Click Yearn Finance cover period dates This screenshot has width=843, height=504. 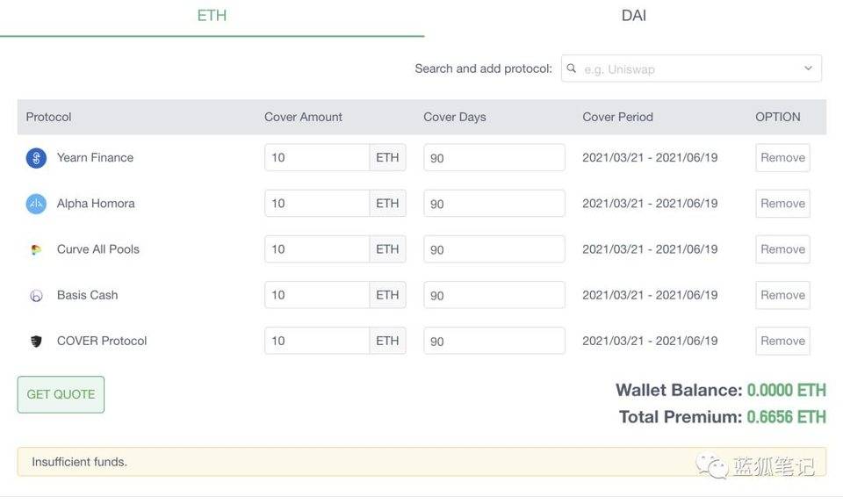click(x=650, y=157)
